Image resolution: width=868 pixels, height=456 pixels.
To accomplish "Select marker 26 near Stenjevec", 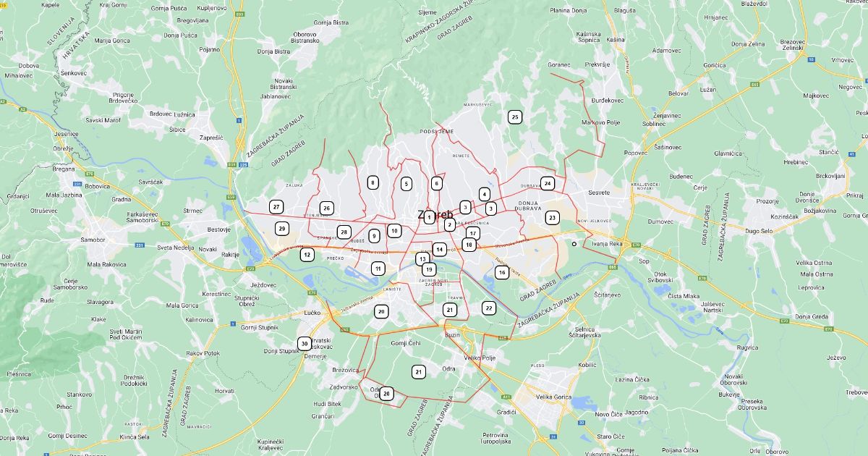I will [x=326, y=208].
